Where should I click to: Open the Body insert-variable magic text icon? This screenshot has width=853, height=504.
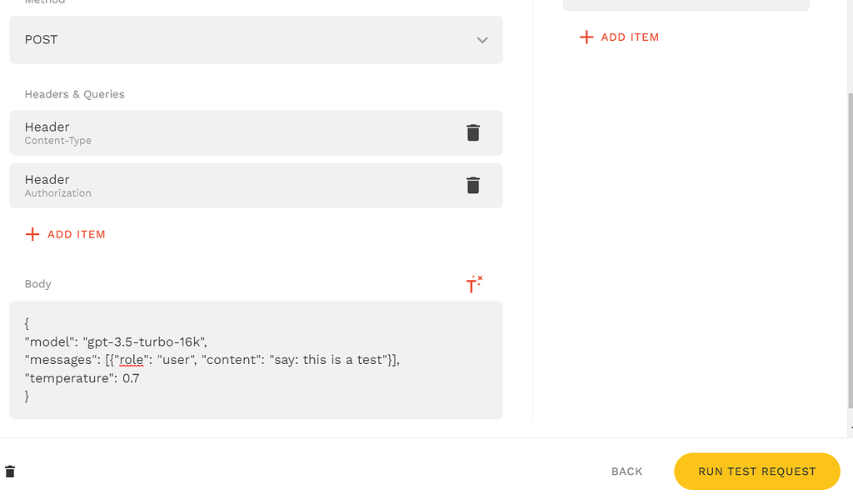pyautogui.click(x=474, y=284)
